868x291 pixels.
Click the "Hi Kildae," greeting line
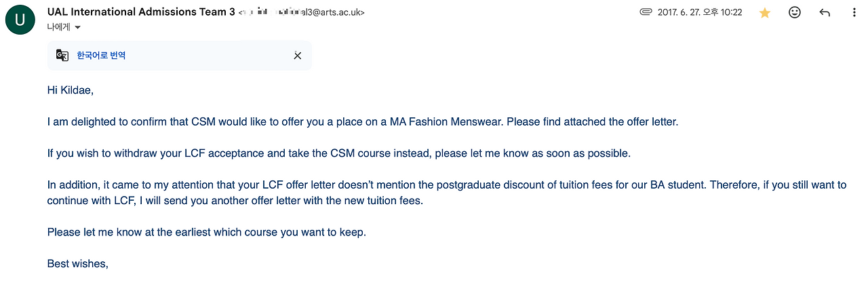point(70,90)
